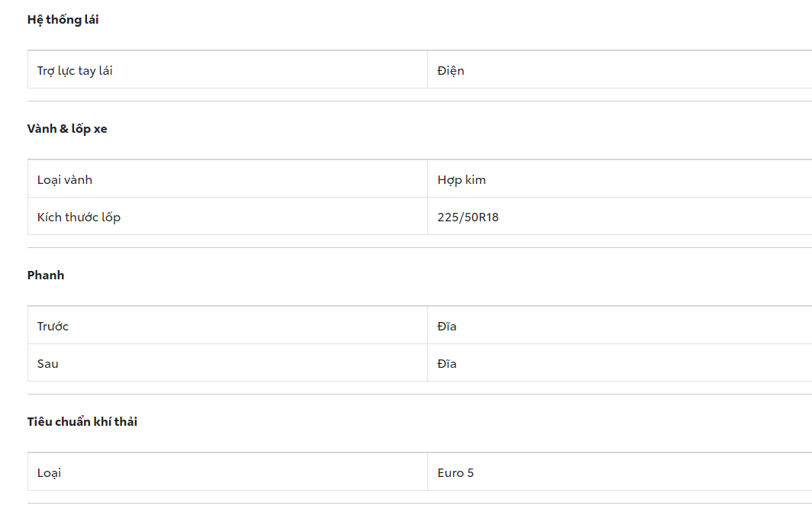The image size is (812, 509).
Task: Click the Tiêu chuẩn khí thải heading
Action: (82, 422)
